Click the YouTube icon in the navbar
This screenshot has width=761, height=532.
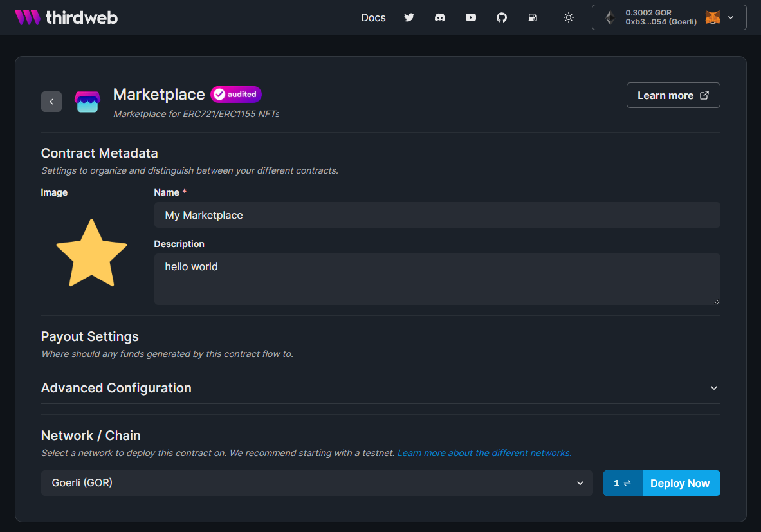click(x=471, y=17)
